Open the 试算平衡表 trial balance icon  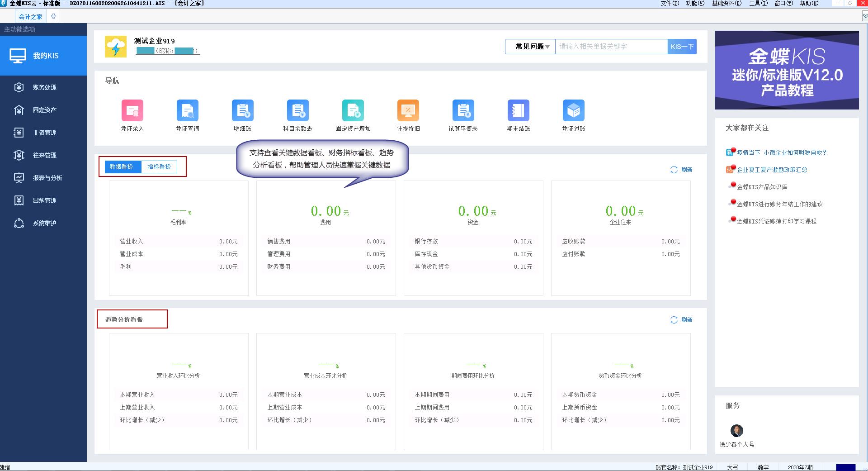coord(463,111)
